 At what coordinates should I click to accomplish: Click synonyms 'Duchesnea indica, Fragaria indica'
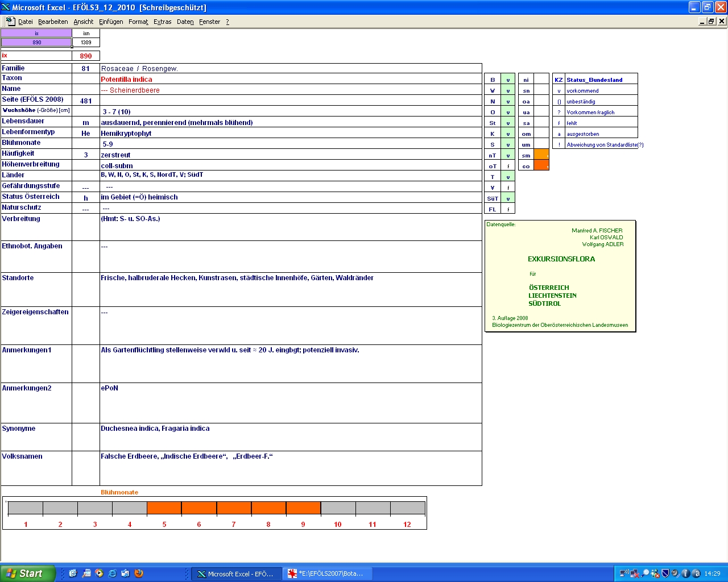[x=155, y=429]
